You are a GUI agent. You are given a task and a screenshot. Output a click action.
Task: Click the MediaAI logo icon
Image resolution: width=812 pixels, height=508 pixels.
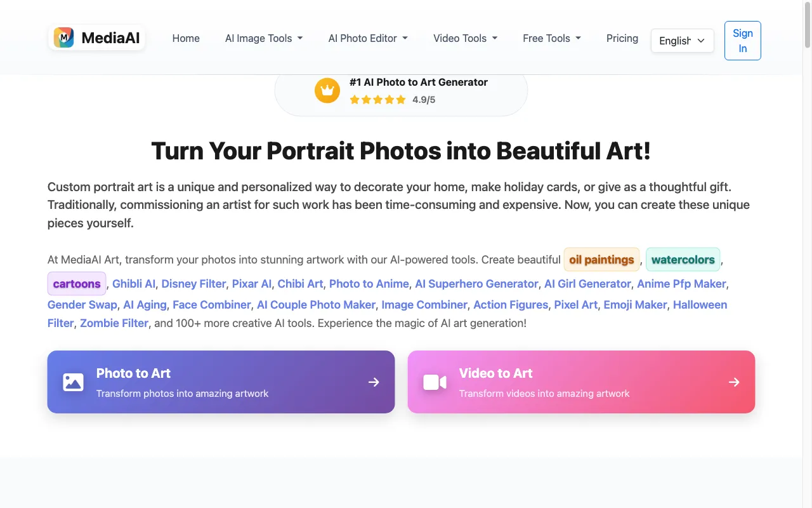pyautogui.click(x=63, y=38)
